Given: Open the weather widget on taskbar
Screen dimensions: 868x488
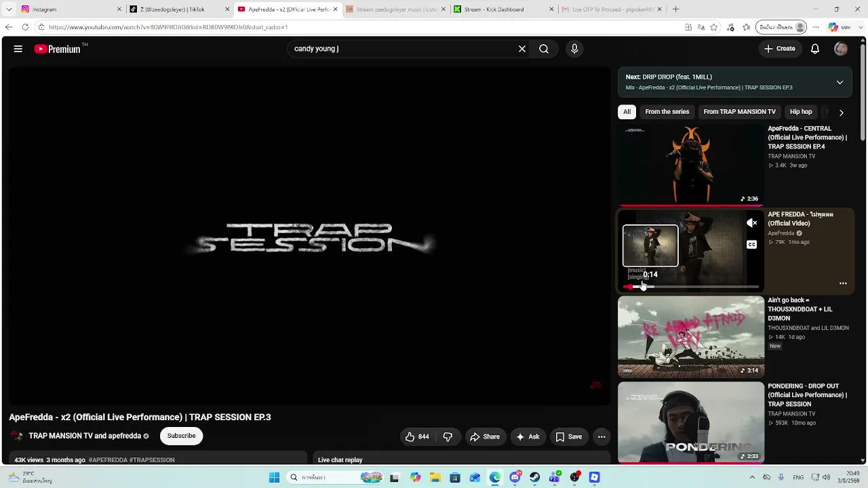Looking at the screenshot, I should point(31,478).
